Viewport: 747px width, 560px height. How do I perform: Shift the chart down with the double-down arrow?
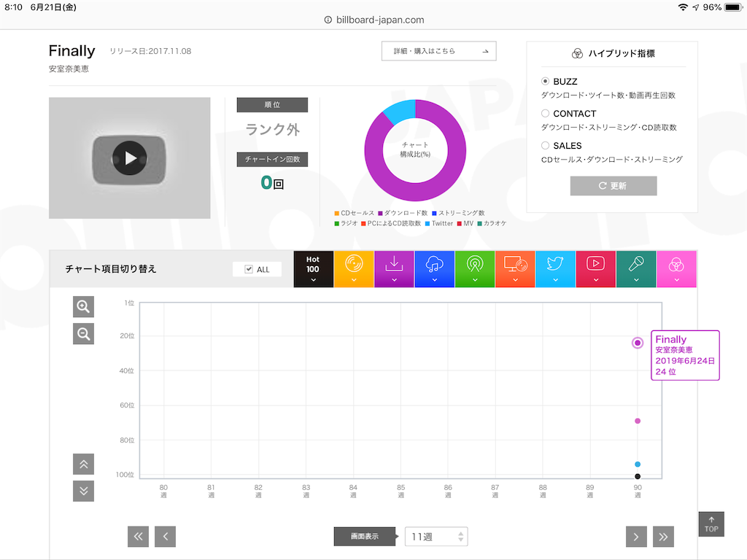coord(83,491)
